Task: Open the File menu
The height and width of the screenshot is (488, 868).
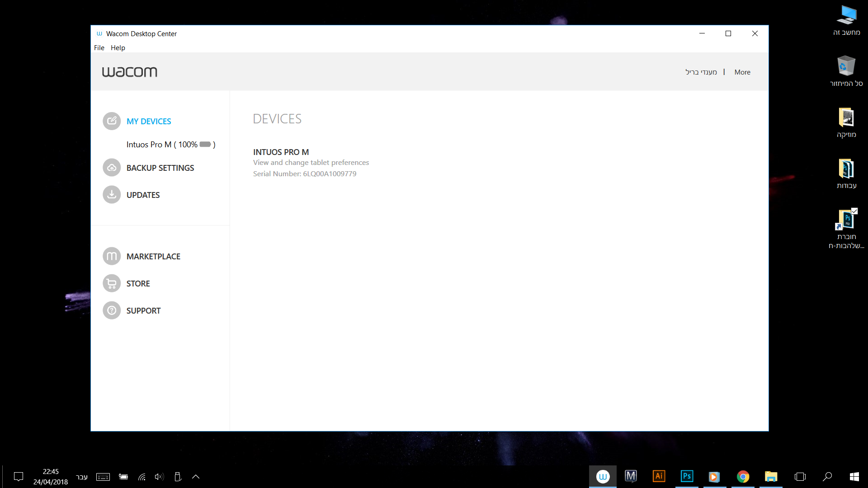Action: click(99, 47)
